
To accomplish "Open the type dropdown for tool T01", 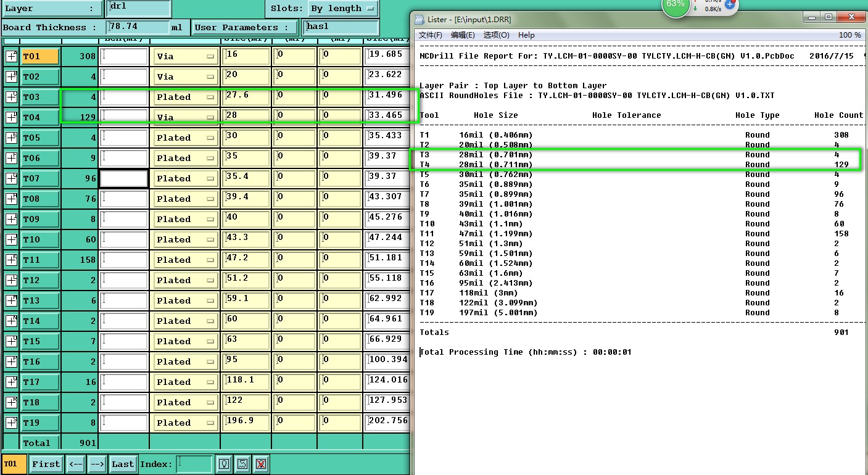I will (186, 57).
